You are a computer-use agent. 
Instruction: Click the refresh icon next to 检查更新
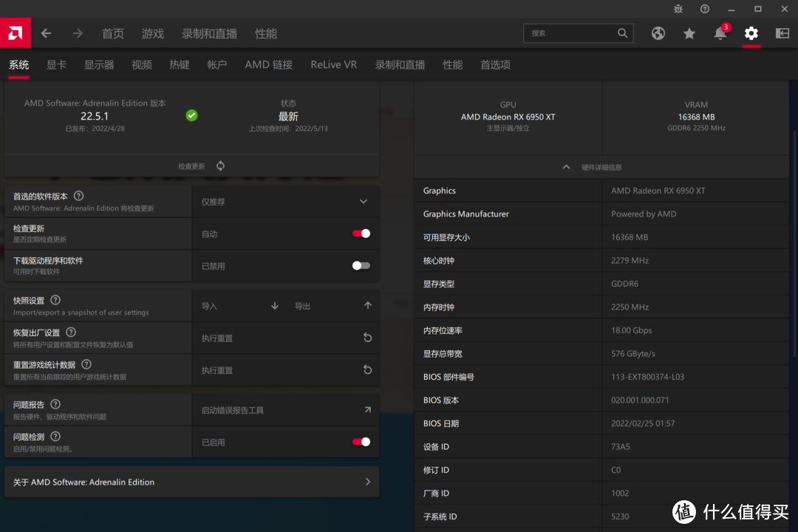click(219, 166)
